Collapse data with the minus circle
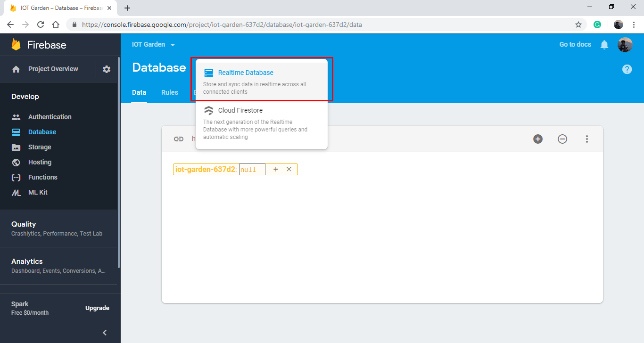644x343 pixels. point(562,139)
